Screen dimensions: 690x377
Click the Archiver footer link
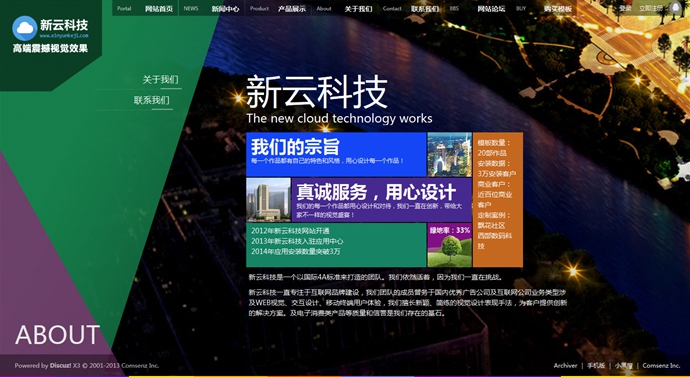565,366
